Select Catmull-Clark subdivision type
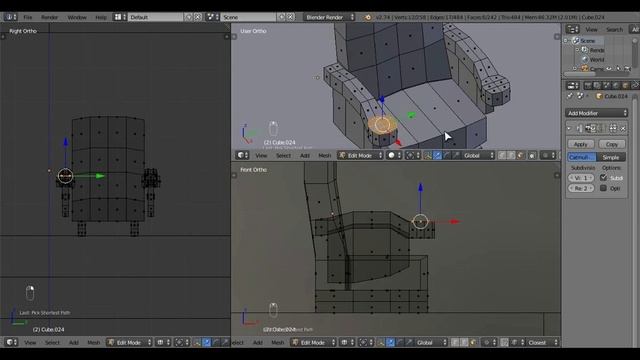640x360 pixels. (582, 157)
